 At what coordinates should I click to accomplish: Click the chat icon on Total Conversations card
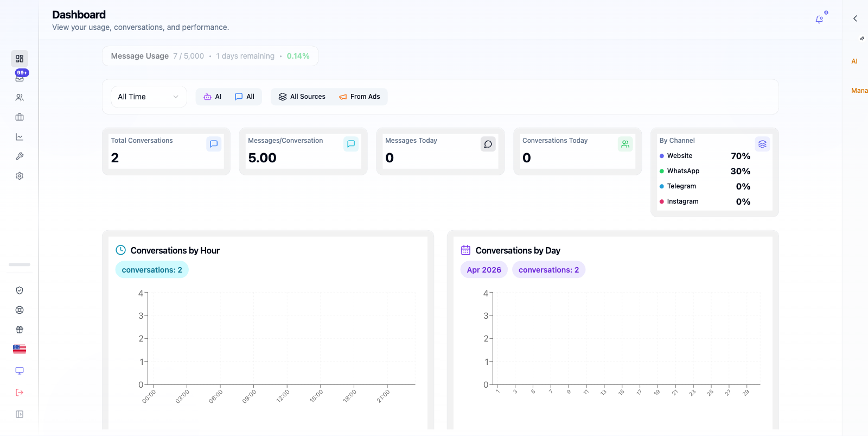(x=214, y=144)
